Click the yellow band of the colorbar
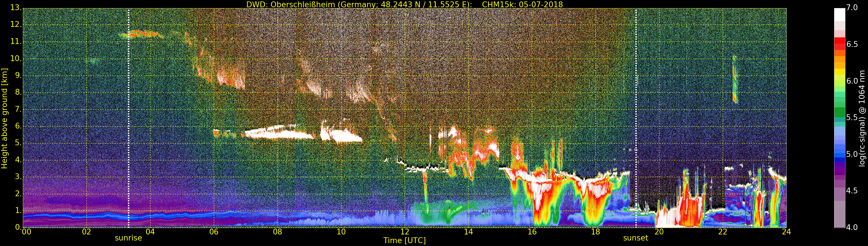This screenshot has height=246, width=868. [x=839, y=71]
